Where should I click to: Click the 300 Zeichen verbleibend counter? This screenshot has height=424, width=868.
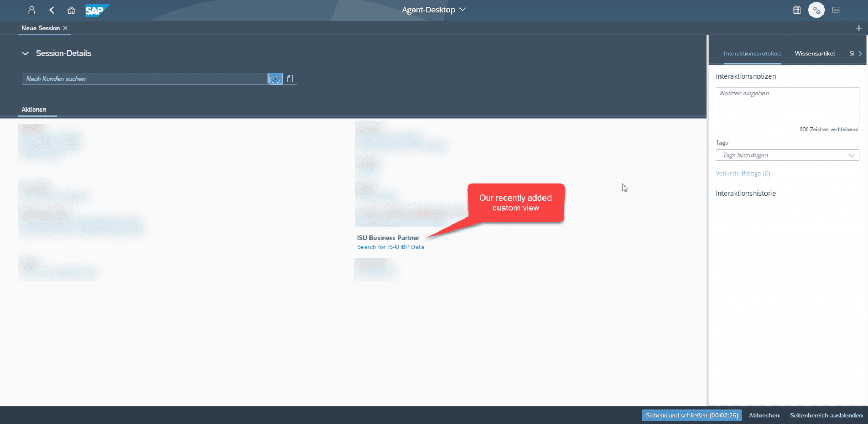[x=829, y=130]
